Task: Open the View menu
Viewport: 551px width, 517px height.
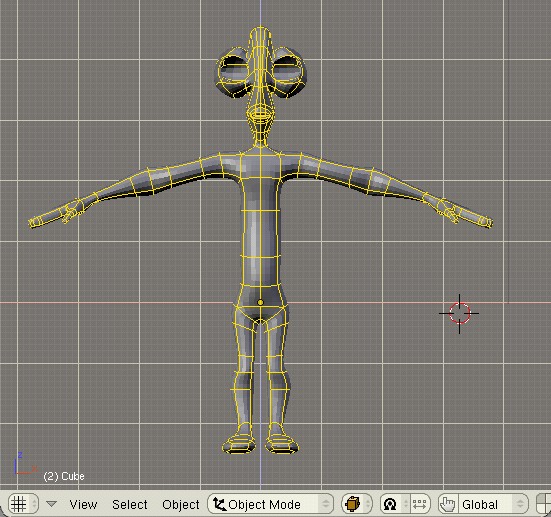Action: click(x=83, y=505)
